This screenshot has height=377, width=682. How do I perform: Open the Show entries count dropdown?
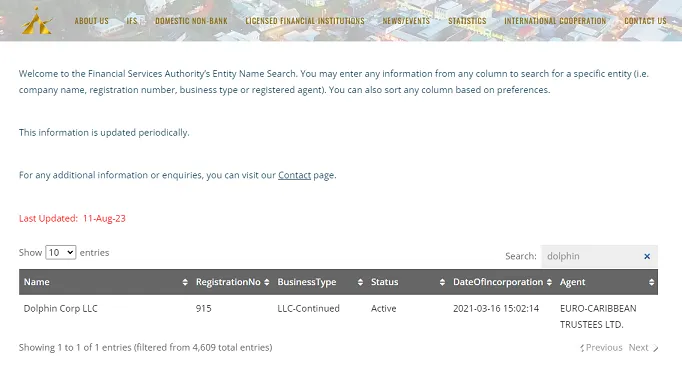60,253
